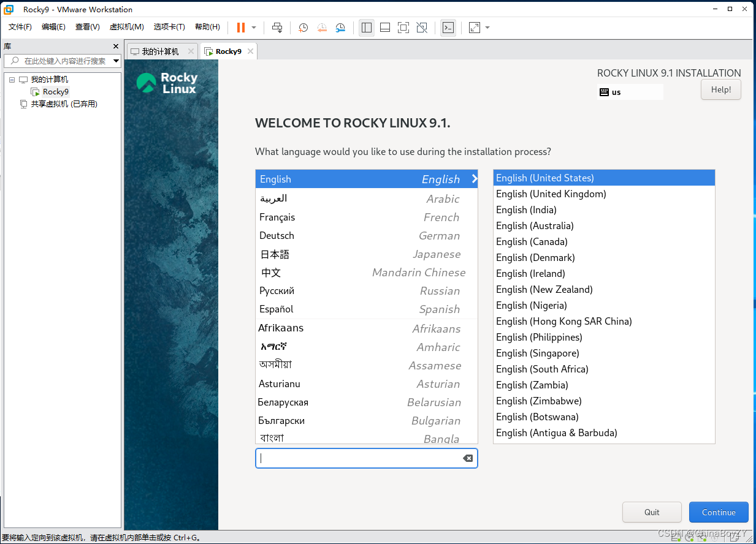Viewport: 756px width, 544px height.
Task: Close the 我的计算机 tab
Action: click(191, 51)
